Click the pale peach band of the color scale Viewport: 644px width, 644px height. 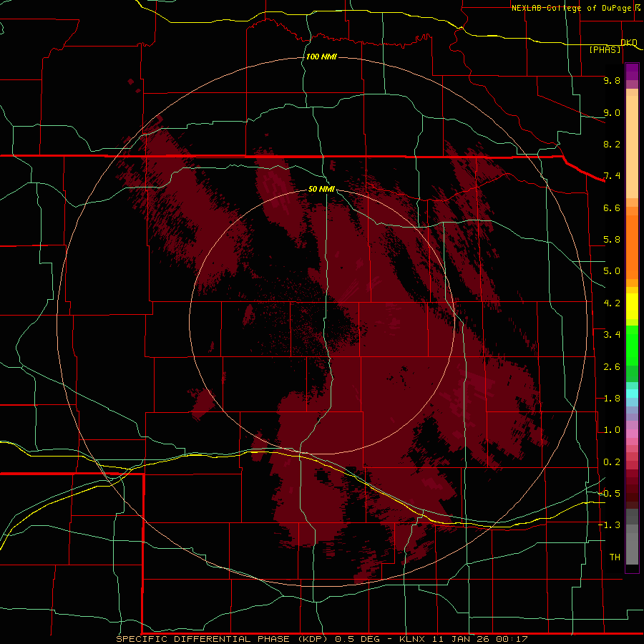click(x=632, y=147)
